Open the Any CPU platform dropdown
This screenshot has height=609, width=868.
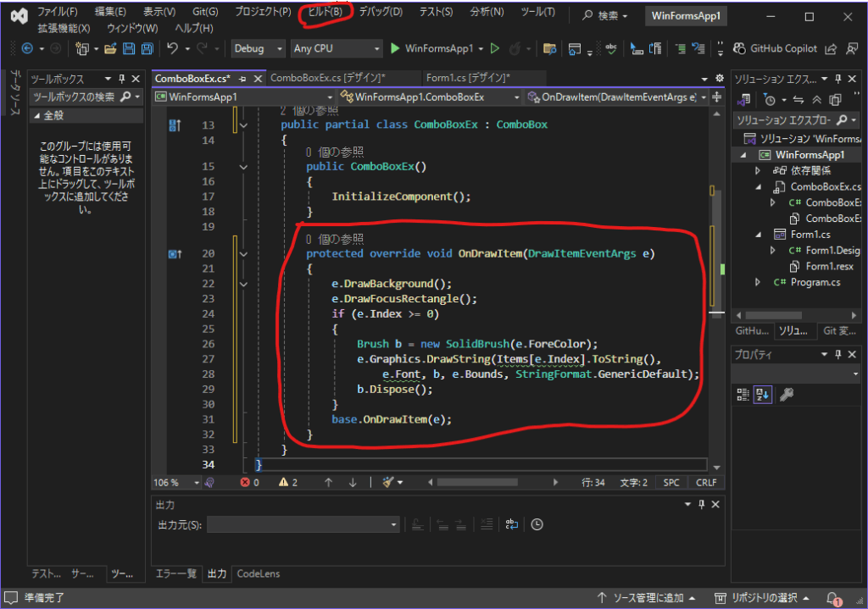tap(336, 49)
